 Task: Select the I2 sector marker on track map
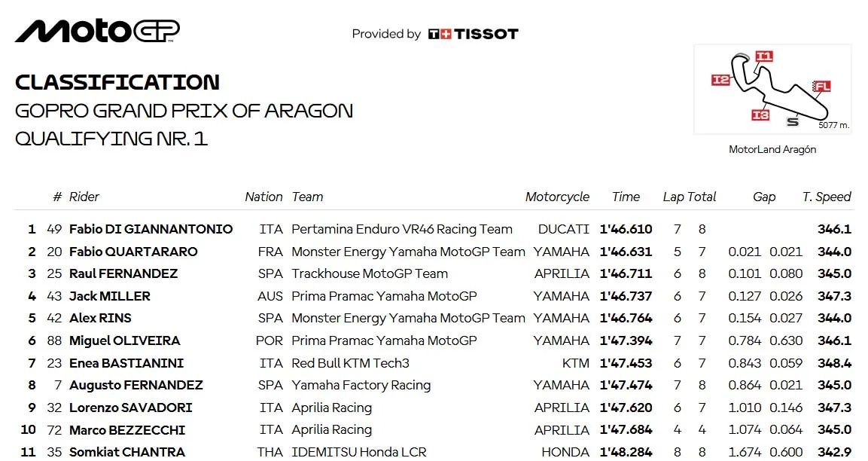point(720,81)
